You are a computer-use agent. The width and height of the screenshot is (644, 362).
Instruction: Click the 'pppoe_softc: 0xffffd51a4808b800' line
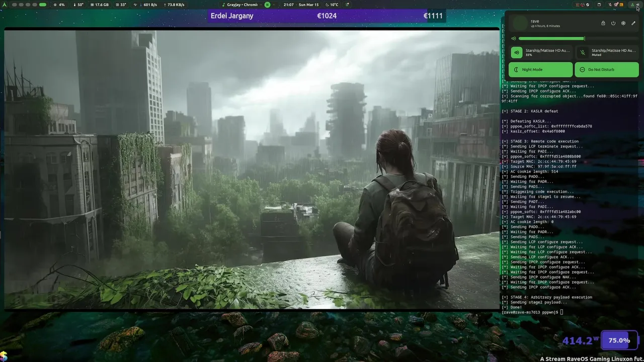(x=541, y=156)
